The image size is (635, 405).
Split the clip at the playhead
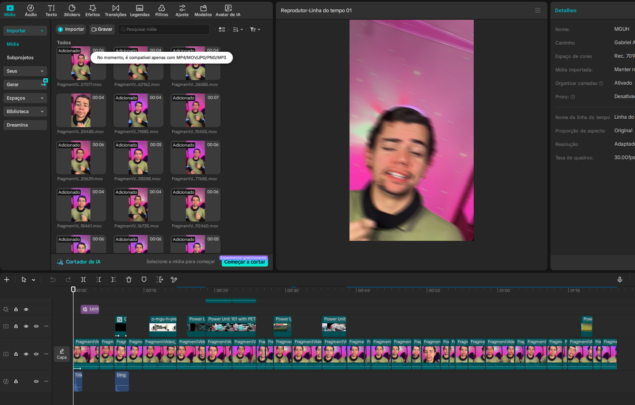click(83, 279)
